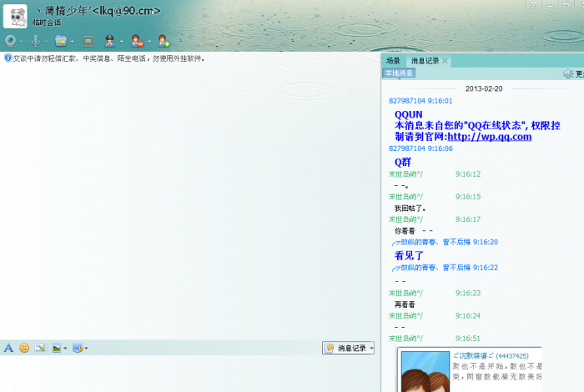This screenshot has width=584, height=392.
Task: Expand send picture options arrow
Action: coord(66,349)
